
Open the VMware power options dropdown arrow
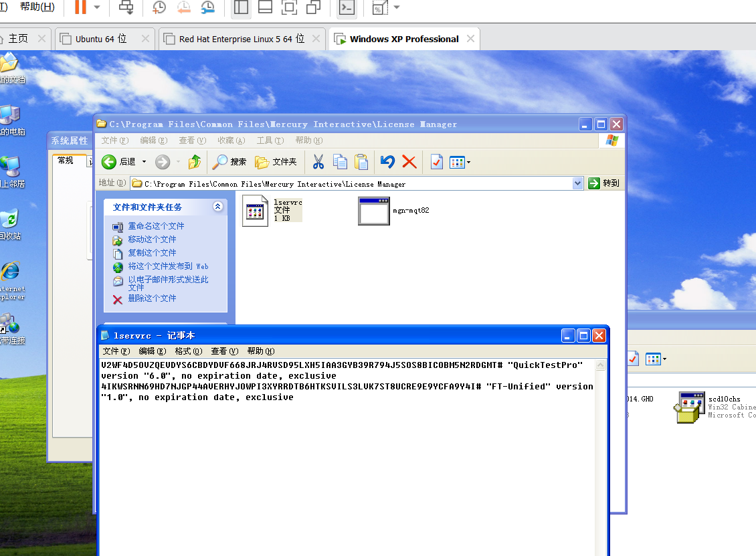tap(97, 7)
